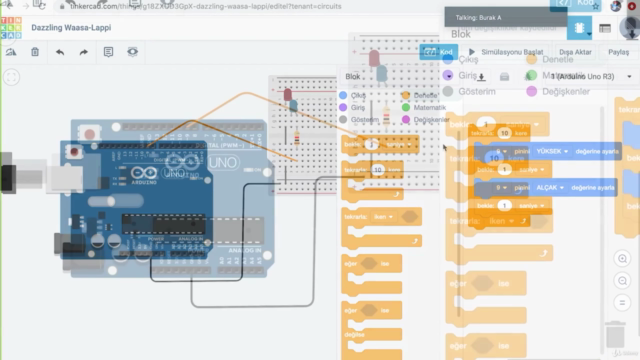Click the code workspace trash bin

point(615,334)
